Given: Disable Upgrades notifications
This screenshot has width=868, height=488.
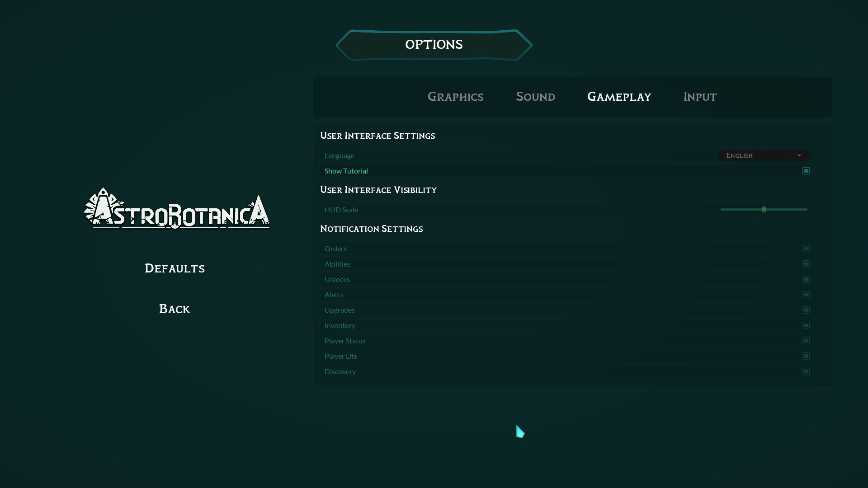Looking at the screenshot, I should [806, 310].
